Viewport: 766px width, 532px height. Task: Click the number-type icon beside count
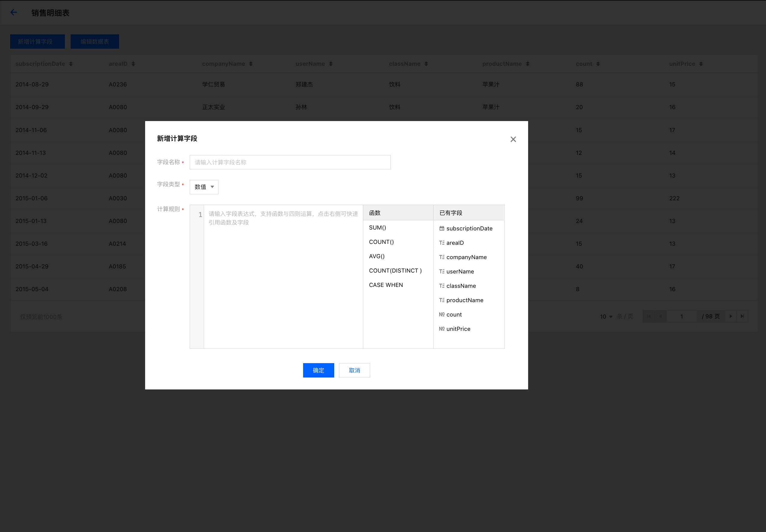pyautogui.click(x=441, y=314)
